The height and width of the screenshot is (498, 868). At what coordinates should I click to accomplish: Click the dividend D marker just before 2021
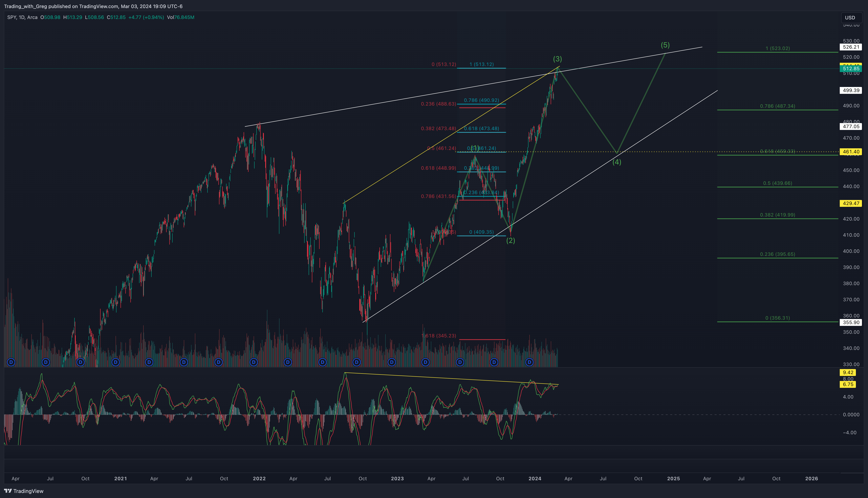pyautogui.click(x=116, y=362)
